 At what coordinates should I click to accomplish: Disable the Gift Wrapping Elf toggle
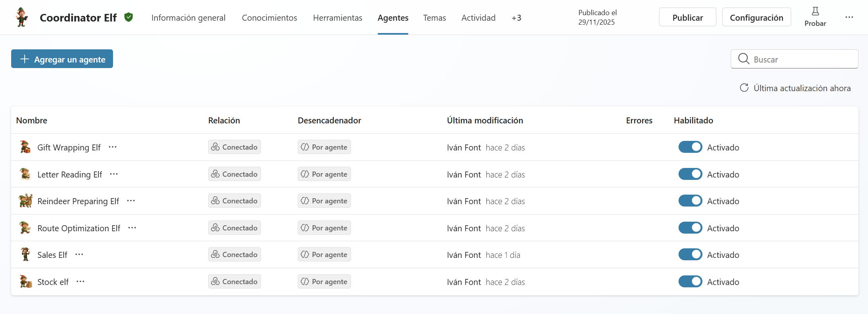pos(690,147)
